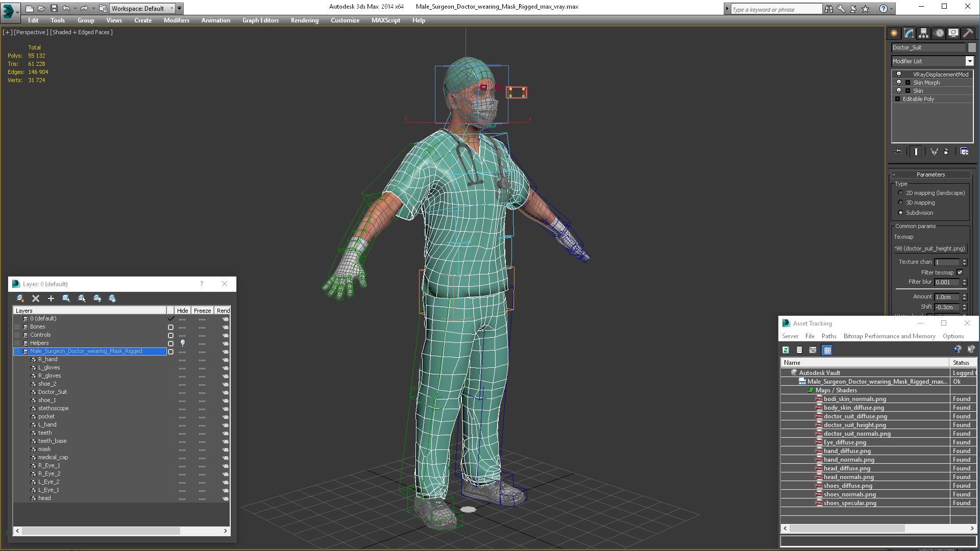Click the Paths tab in Asset Tracking
The height and width of the screenshot is (551, 980).
pos(828,336)
